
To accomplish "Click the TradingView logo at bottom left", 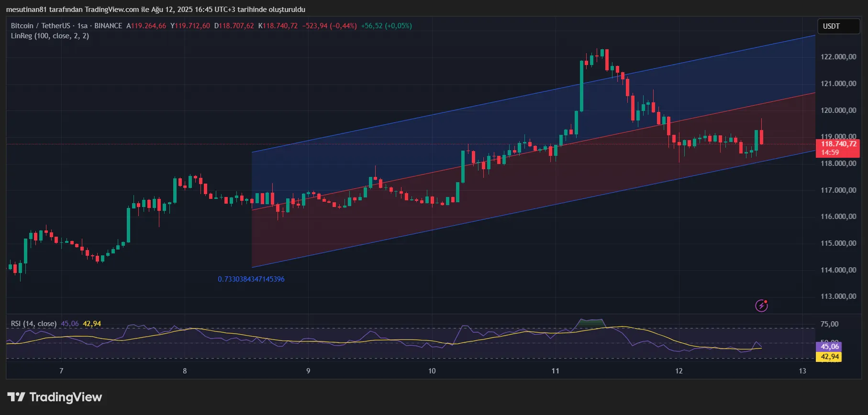I will pos(55,397).
